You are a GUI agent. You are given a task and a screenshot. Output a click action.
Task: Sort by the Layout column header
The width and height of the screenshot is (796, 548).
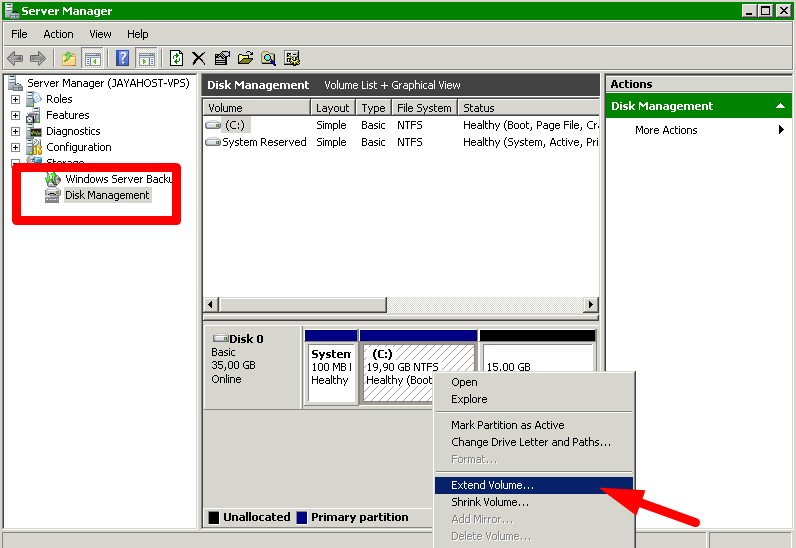tap(333, 108)
